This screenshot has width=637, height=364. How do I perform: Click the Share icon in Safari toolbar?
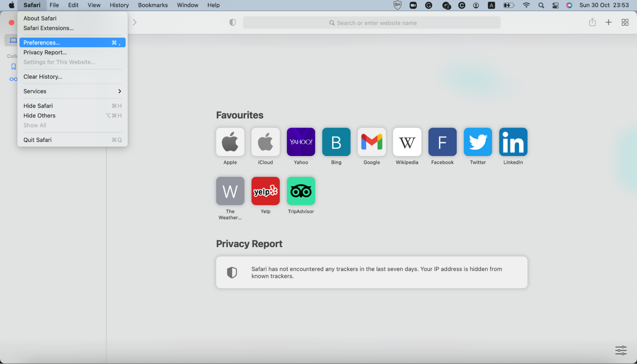point(592,22)
